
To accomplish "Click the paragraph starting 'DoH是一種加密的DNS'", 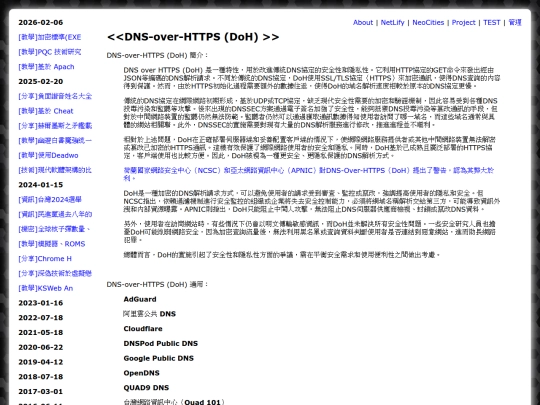I will 312,201.
